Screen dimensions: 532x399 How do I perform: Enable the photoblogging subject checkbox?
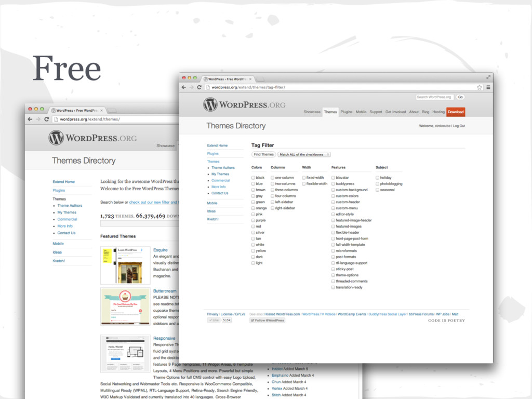click(x=377, y=183)
